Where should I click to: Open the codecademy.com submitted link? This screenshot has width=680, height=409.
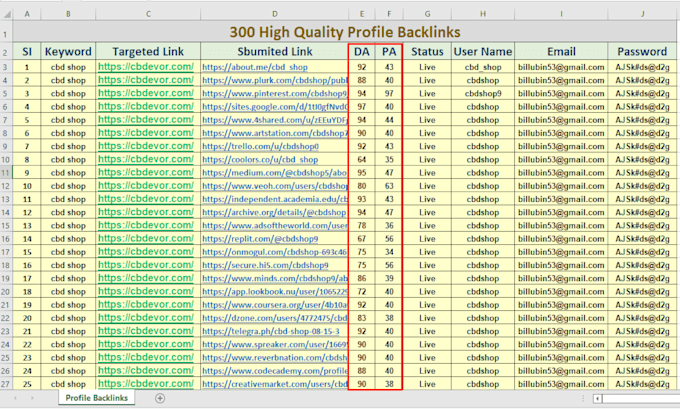(275, 371)
